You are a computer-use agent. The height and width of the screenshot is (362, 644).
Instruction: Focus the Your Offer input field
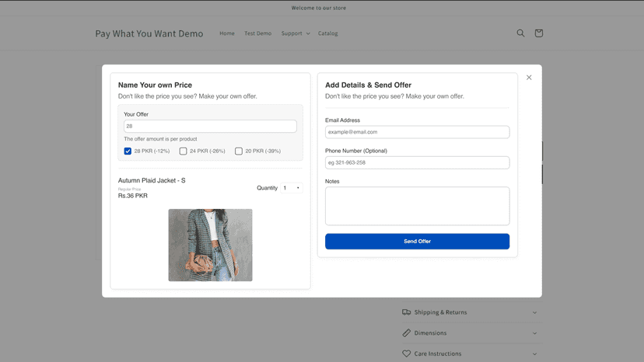[x=210, y=126]
